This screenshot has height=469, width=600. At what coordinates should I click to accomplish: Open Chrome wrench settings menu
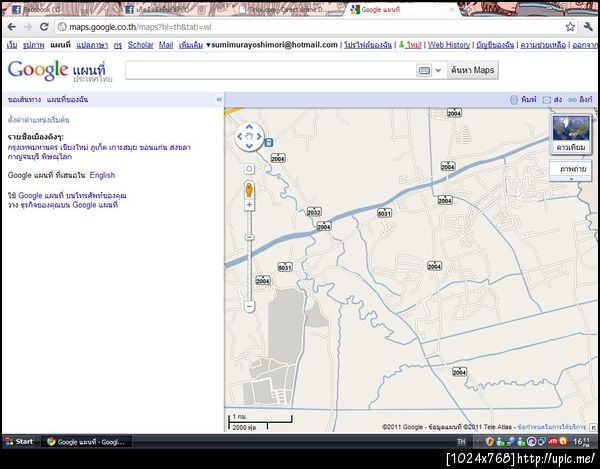click(x=588, y=26)
